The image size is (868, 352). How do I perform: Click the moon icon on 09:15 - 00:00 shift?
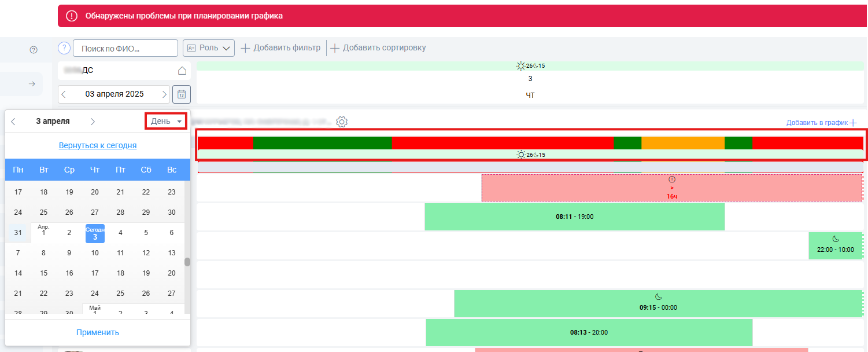(x=658, y=297)
